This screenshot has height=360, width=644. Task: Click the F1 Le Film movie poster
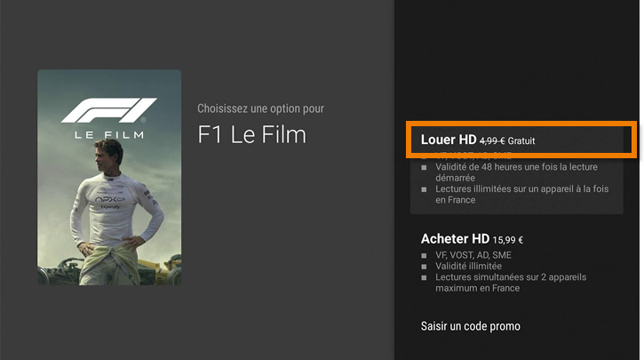(x=109, y=177)
